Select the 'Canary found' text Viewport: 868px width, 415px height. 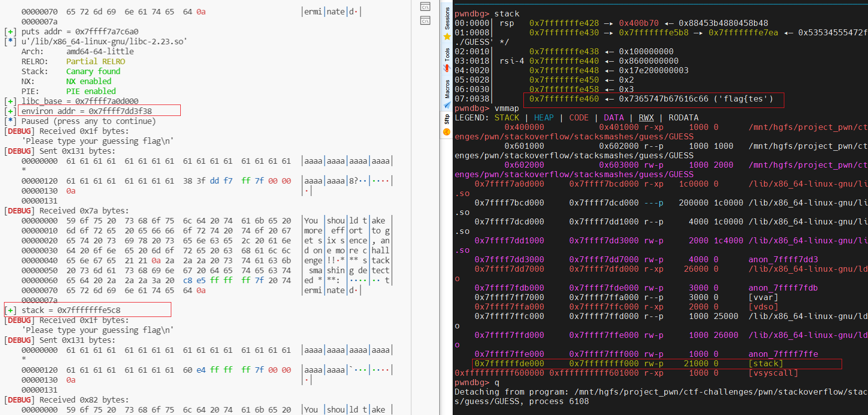click(x=93, y=71)
